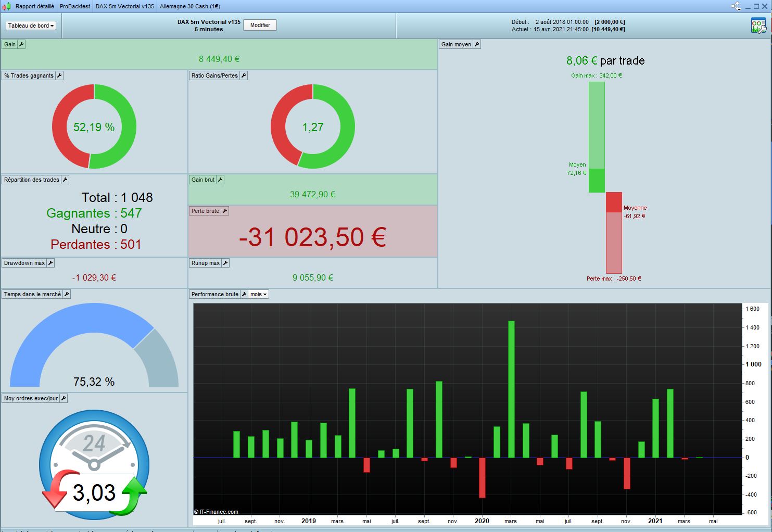Select the ProBacktest tab

pyautogui.click(x=75, y=6)
